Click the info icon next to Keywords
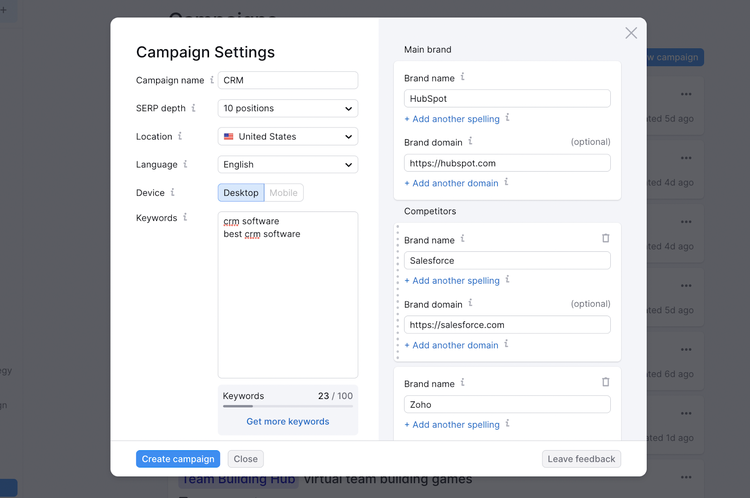 pyautogui.click(x=185, y=217)
